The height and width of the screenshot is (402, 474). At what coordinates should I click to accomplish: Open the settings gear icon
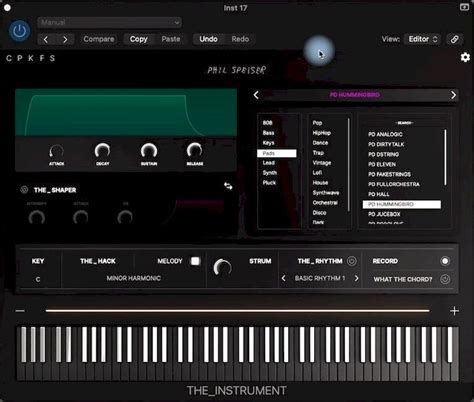[465, 57]
